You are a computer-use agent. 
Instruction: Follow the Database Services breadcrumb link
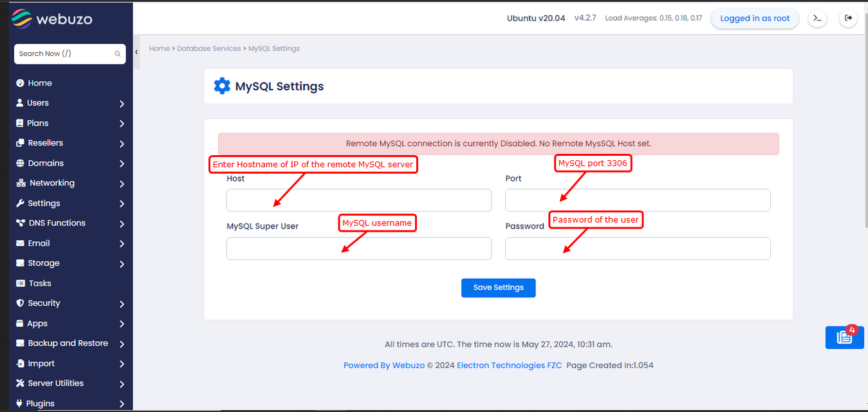pos(208,48)
